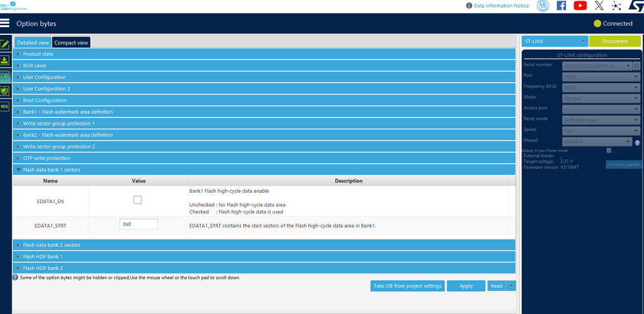Screen dimensions: 644x314
Task: Expand Flash HDP bank 1 section
Action: pyautogui.click(x=264, y=256)
